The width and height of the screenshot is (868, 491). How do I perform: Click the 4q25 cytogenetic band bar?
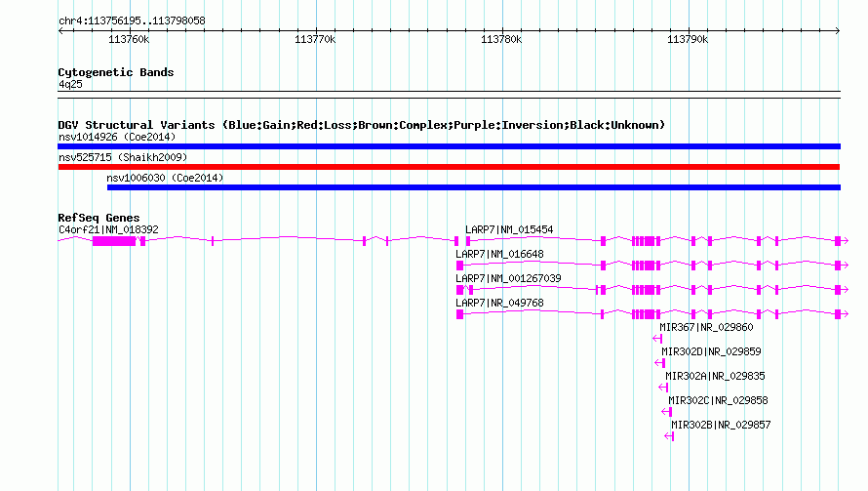[x=449, y=95]
